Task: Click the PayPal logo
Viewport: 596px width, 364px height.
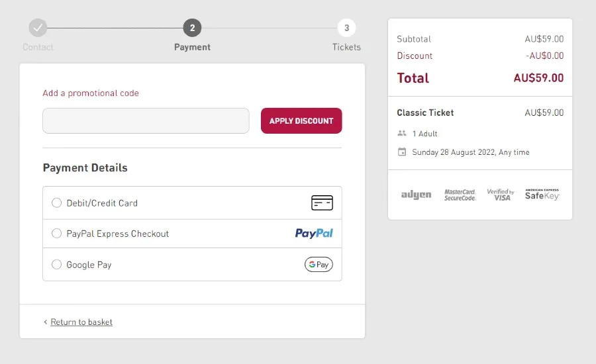Action: tap(314, 234)
